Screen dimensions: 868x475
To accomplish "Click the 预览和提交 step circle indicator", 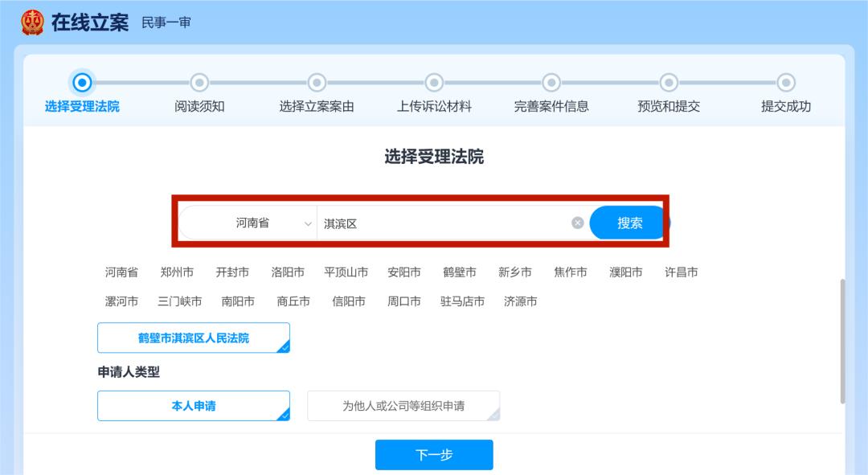I will [x=669, y=83].
